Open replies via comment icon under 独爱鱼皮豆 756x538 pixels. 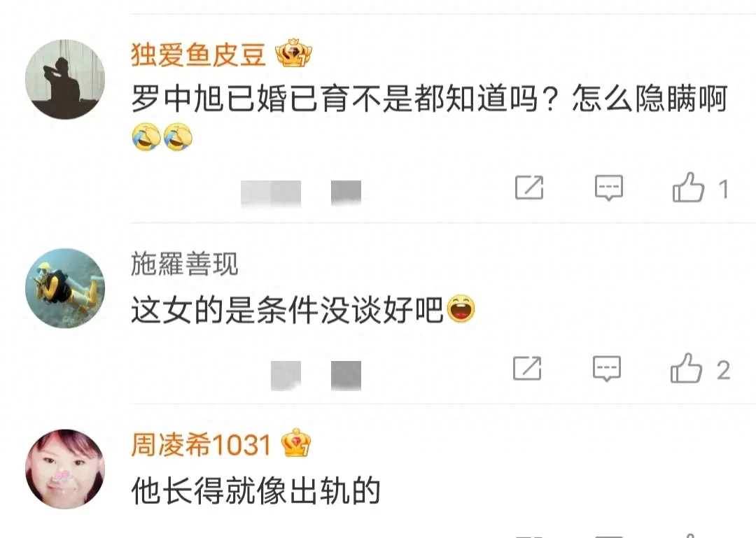pos(609,187)
